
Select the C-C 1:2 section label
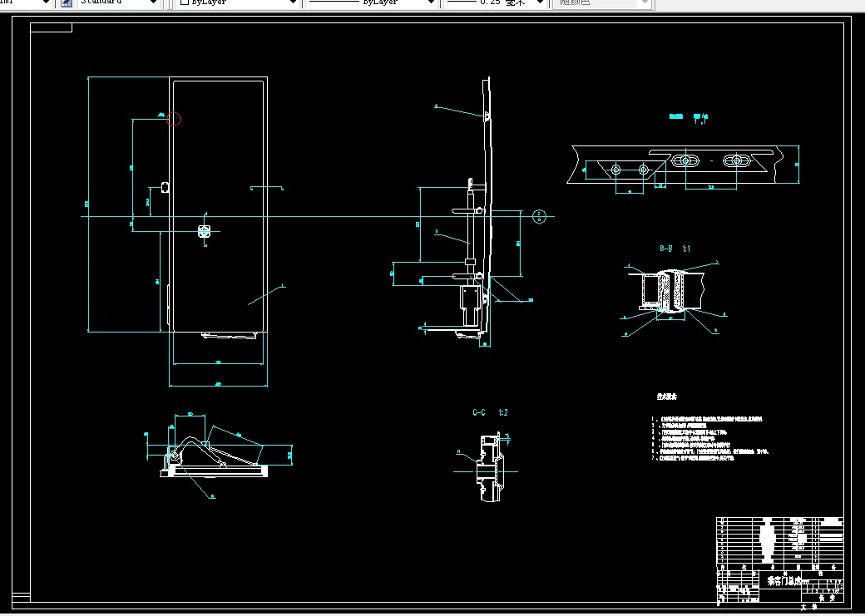click(490, 412)
